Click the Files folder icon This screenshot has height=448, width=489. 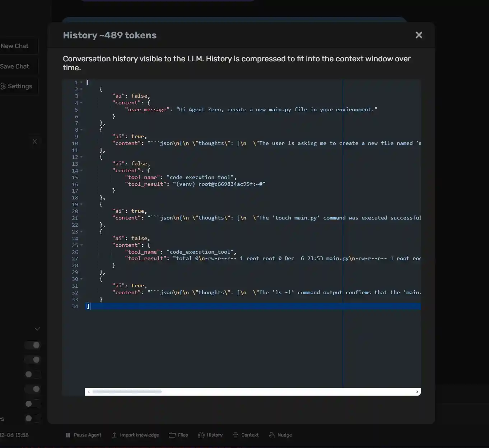pyautogui.click(x=172, y=435)
